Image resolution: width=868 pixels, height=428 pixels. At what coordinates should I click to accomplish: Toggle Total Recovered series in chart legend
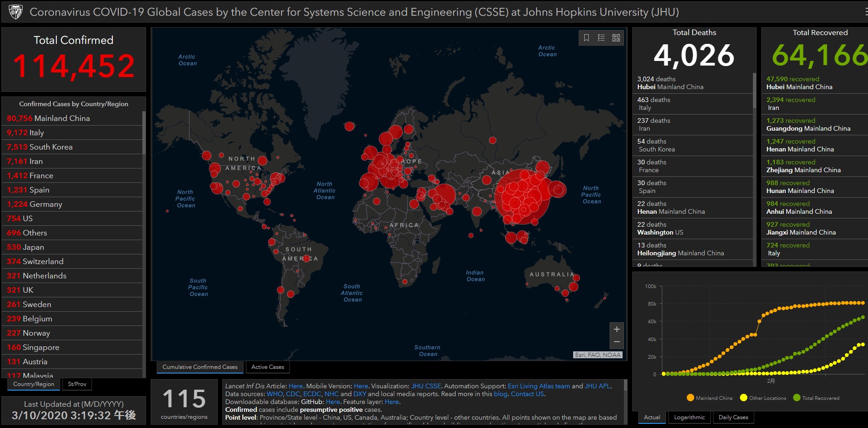[816, 398]
